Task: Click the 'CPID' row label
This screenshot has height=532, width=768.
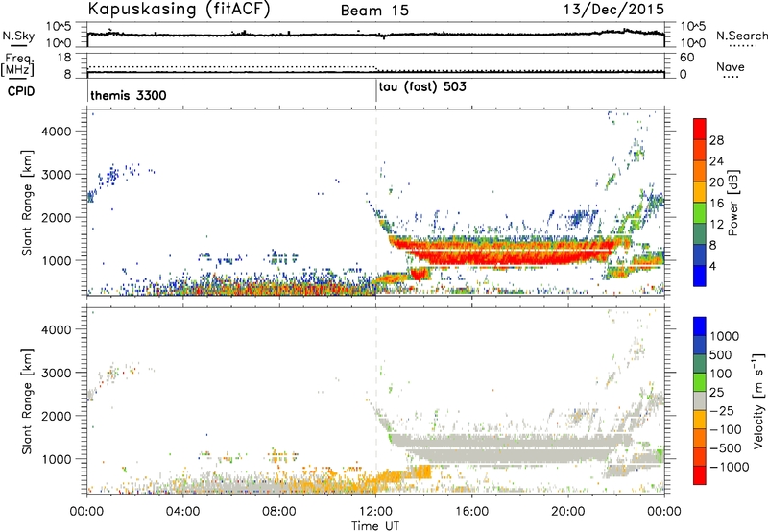Action: click(21, 91)
